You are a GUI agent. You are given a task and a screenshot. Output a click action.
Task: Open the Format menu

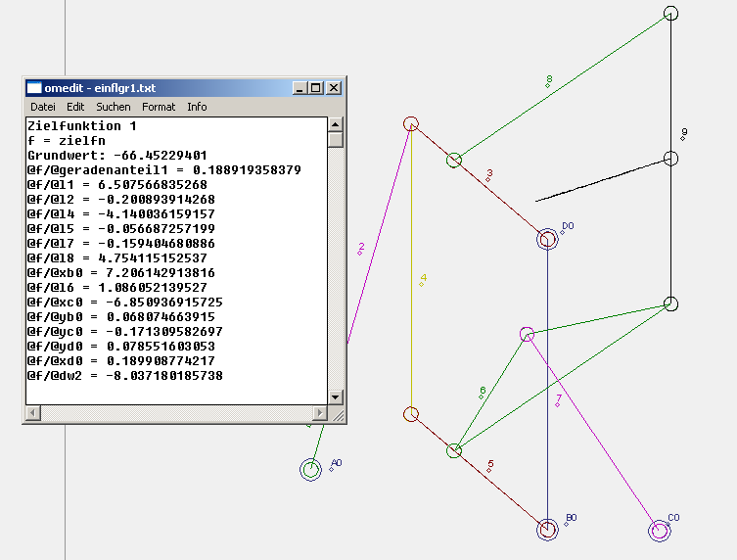(x=159, y=107)
